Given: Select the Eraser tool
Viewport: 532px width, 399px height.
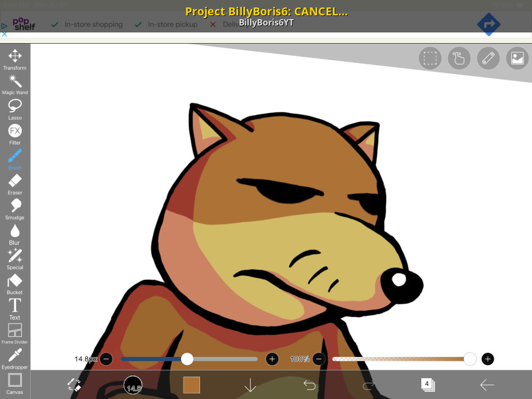Looking at the screenshot, I should pos(15,184).
